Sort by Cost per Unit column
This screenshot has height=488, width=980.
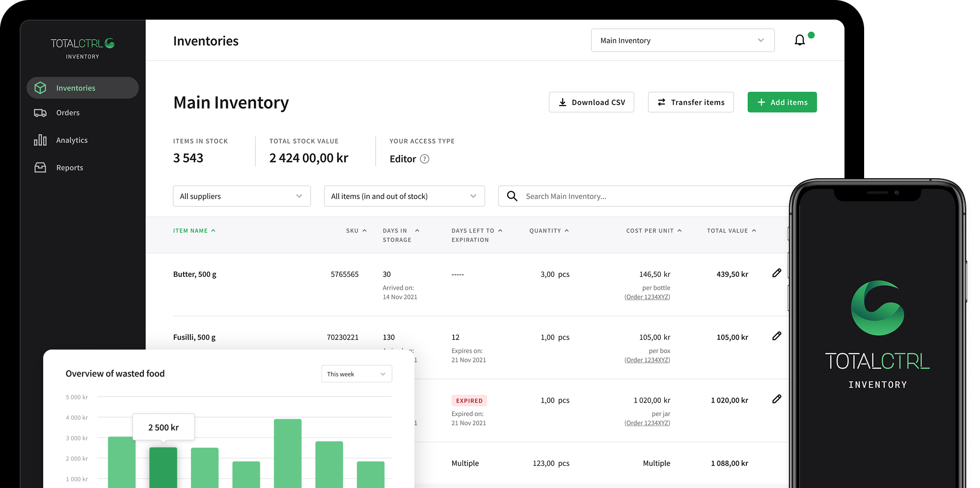pos(653,231)
